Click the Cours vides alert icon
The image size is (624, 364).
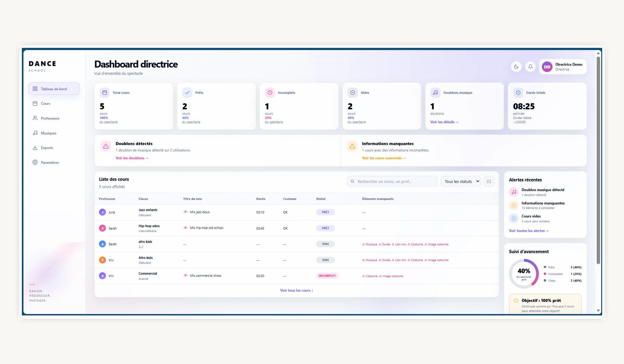point(514,218)
